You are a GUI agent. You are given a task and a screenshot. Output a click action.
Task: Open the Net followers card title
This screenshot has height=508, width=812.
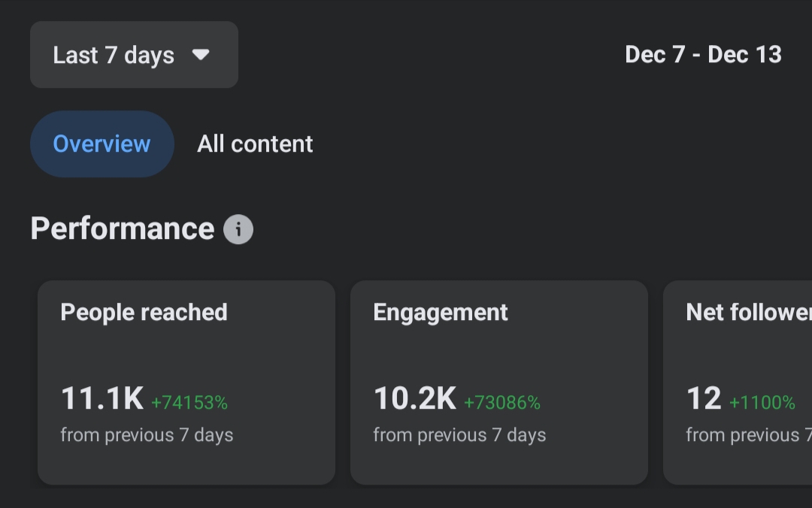[x=749, y=313]
